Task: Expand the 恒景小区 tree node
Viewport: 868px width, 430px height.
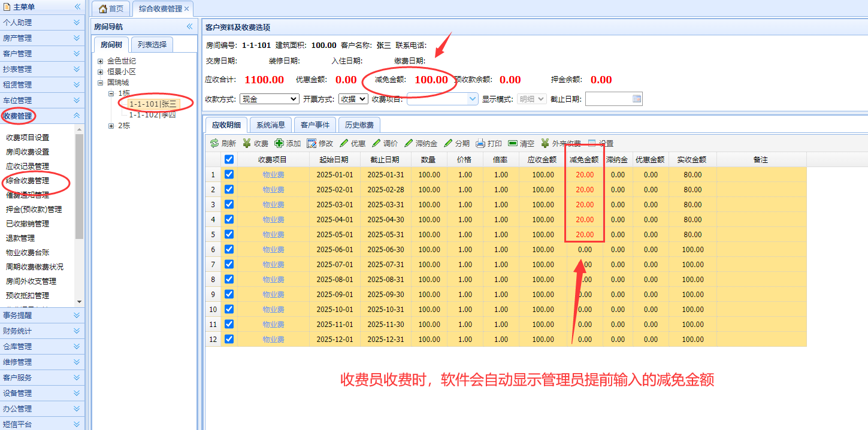Action: pyautogui.click(x=101, y=72)
